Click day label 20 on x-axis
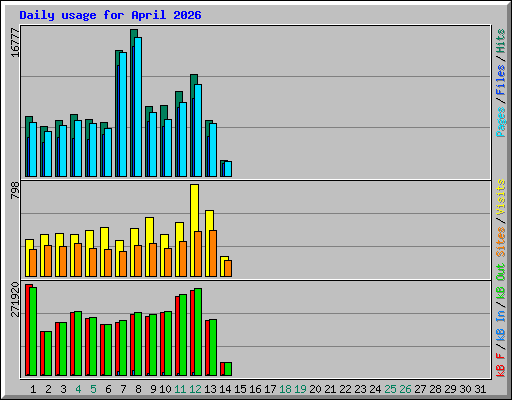Image resolution: width=512 pixels, height=400 pixels. (315, 389)
